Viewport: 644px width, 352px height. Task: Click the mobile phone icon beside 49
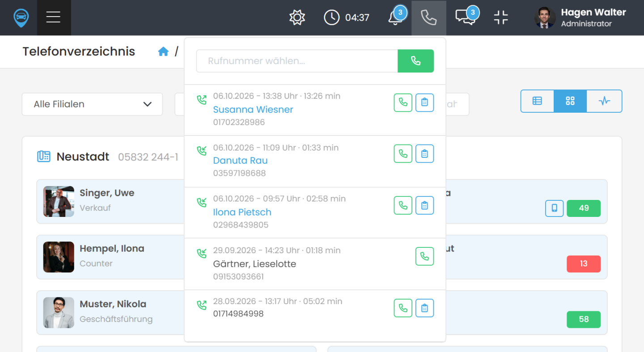point(554,208)
